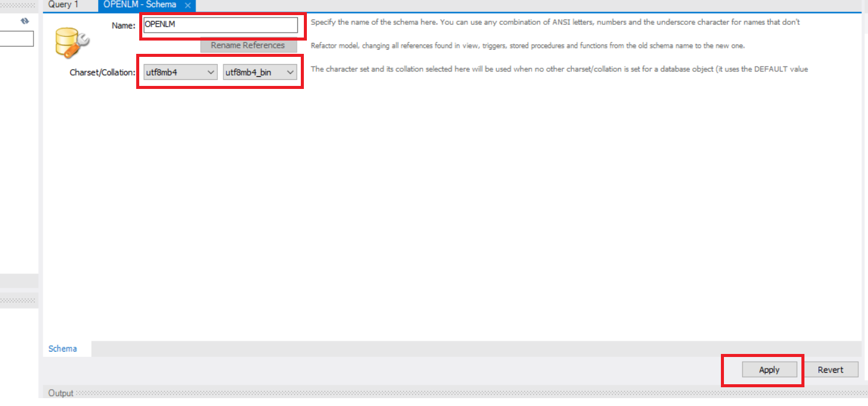Click the Revert button

(830, 370)
